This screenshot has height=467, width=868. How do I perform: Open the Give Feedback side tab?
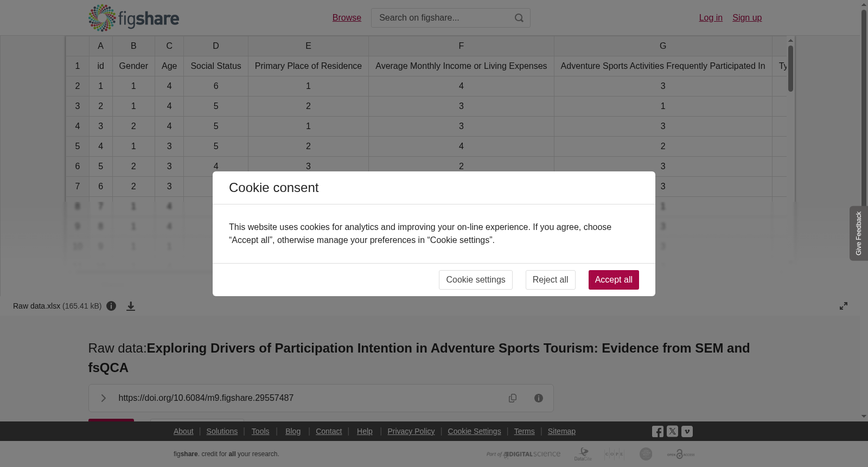pyautogui.click(x=859, y=233)
